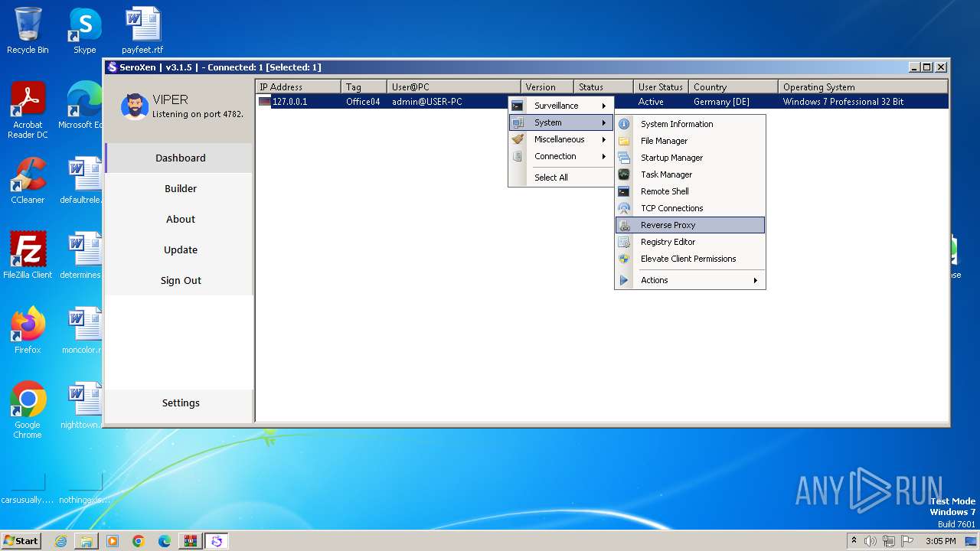Go to Dashboard in sidebar

[180, 158]
